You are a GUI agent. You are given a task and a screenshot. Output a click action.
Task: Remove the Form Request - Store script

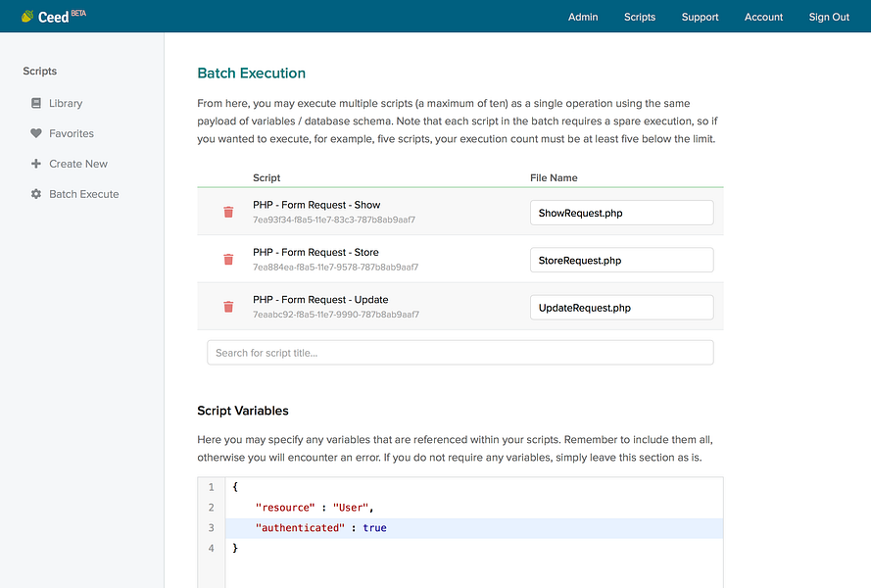click(x=228, y=259)
